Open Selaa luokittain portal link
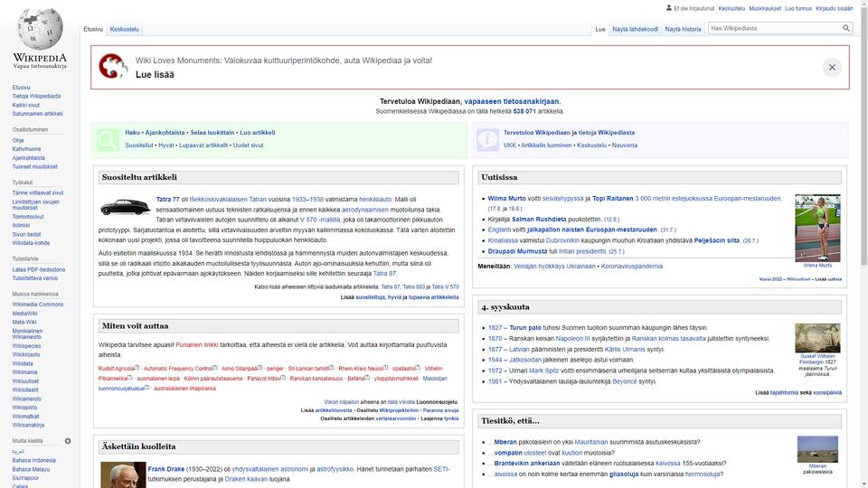The height and width of the screenshot is (488, 868). (x=212, y=133)
